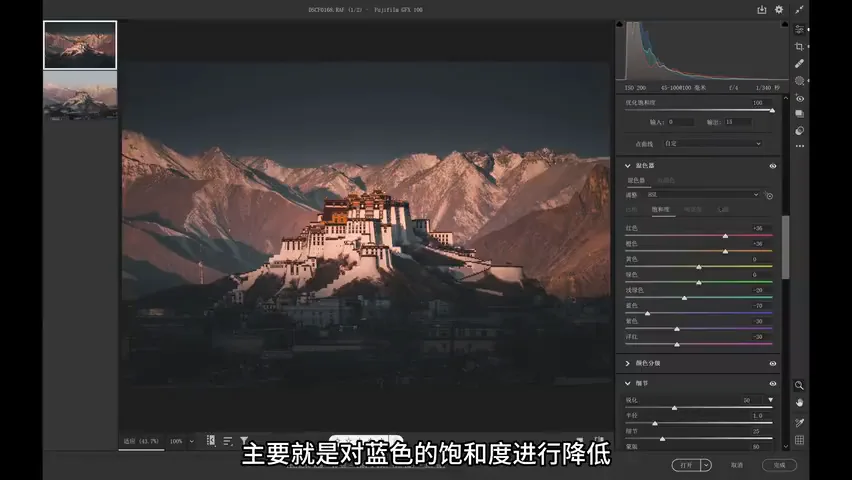Switch to the 色相 tab
The width and height of the screenshot is (852, 480).
point(631,209)
